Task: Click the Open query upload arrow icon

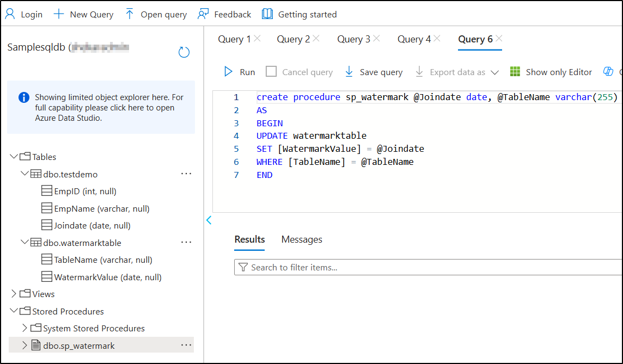Action: click(x=130, y=14)
